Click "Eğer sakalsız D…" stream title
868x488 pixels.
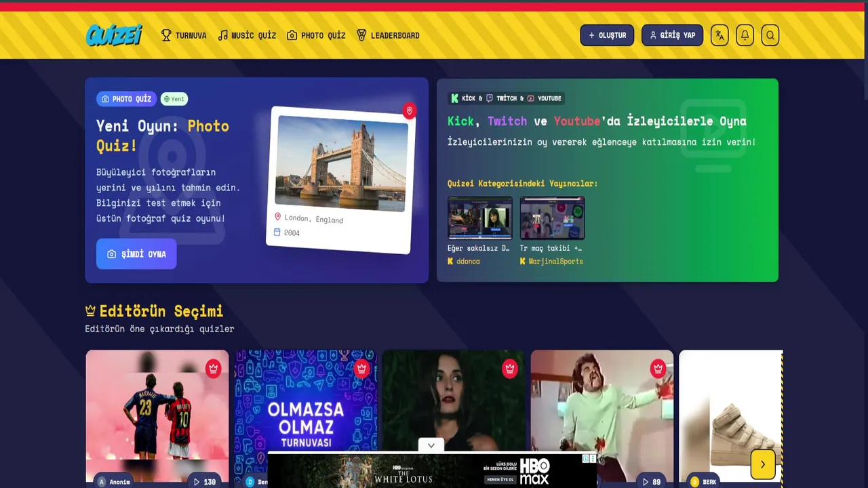pyautogui.click(x=479, y=248)
